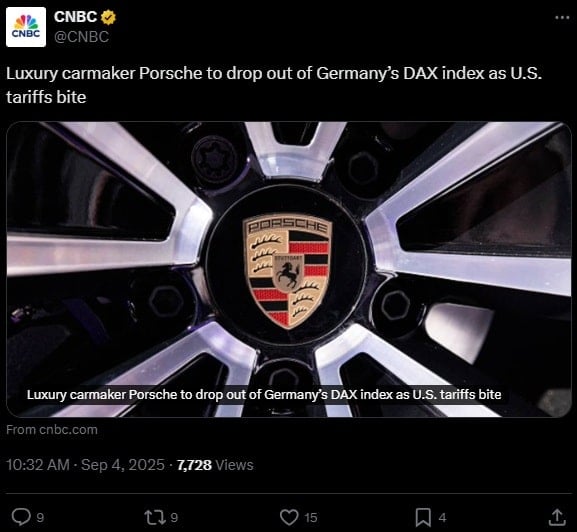The height and width of the screenshot is (532, 577).
Task: Open the CNBC profile avatar
Action: (x=26, y=27)
